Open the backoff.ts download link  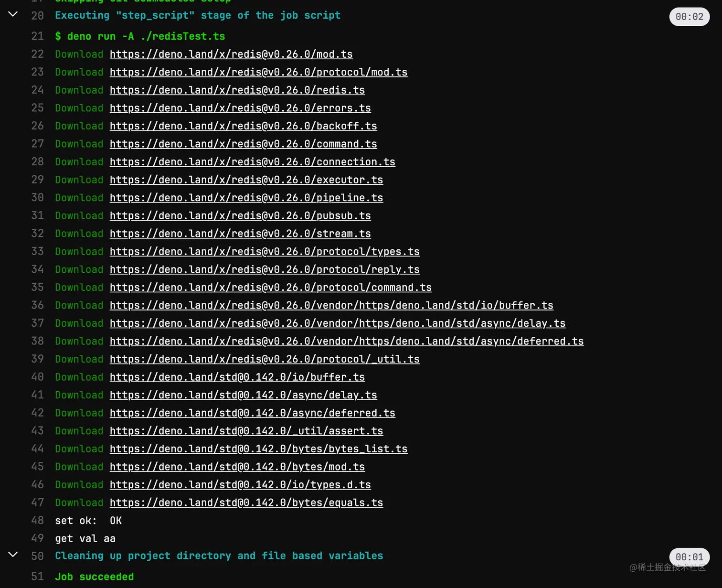point(244,126)
